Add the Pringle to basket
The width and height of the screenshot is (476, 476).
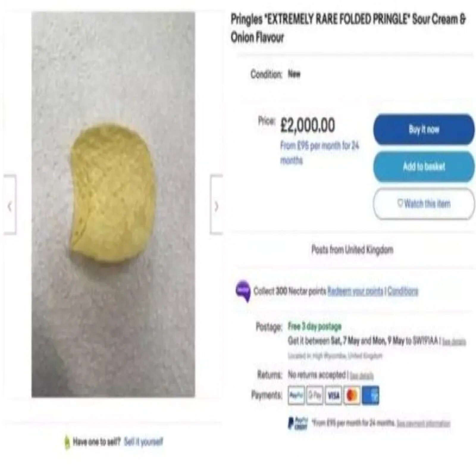pyautogui.click(x=424, y=167)
